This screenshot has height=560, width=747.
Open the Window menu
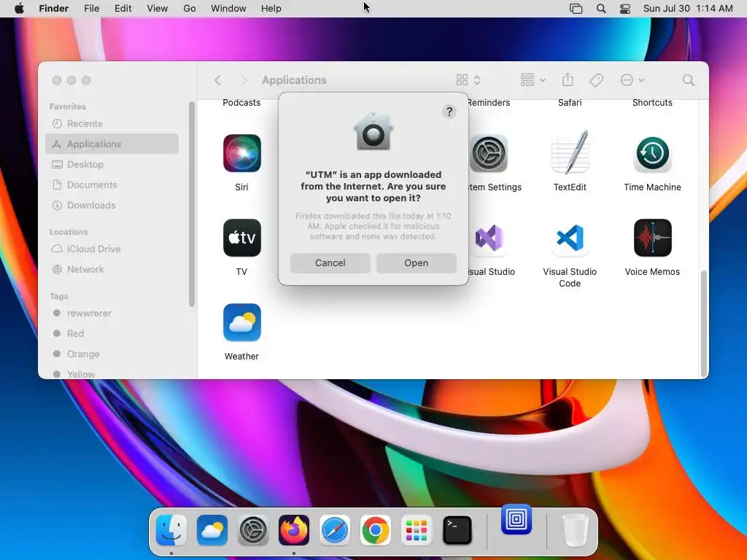tap(228, 9)
